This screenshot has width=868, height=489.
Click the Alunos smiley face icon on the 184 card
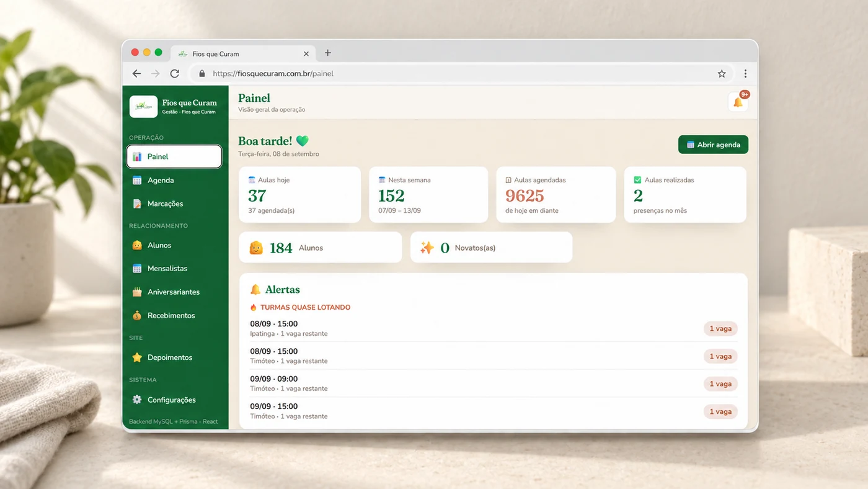point(256,248)
